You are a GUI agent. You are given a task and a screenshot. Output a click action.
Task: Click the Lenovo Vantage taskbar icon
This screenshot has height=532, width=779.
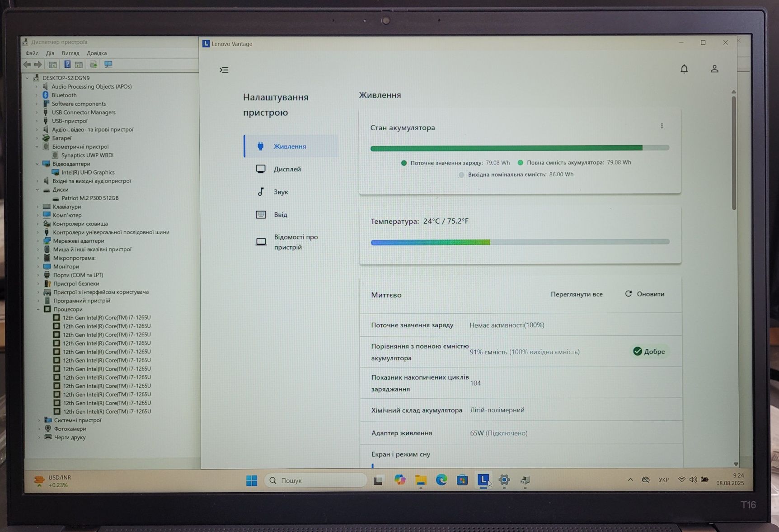coord(483,480)
